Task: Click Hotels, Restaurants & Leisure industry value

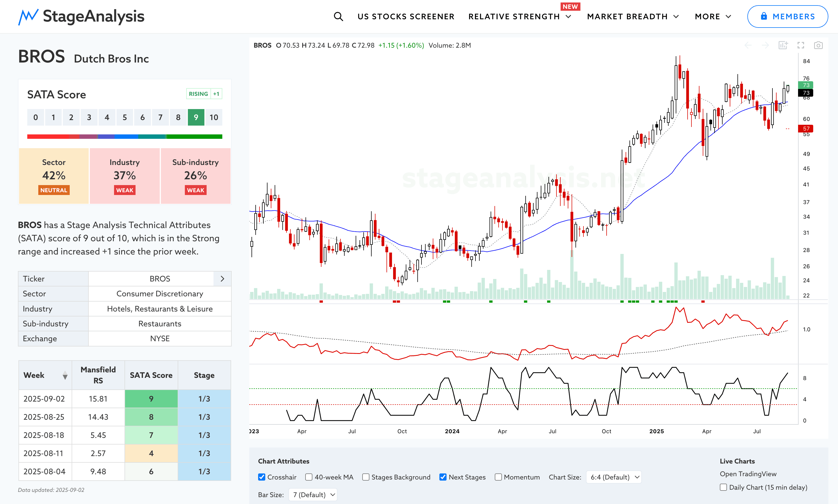Action: [160, 309]
